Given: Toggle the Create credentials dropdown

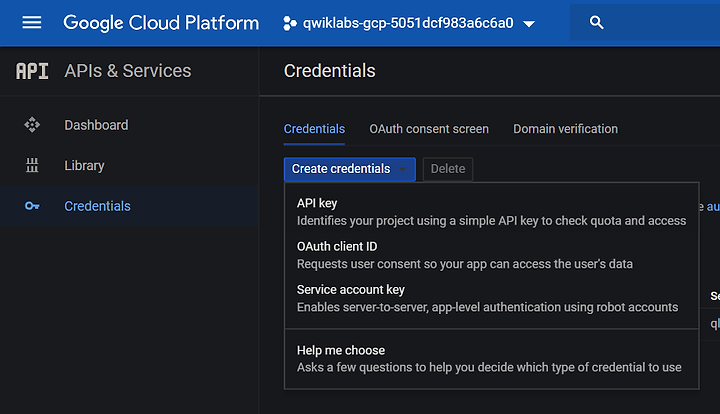Looking at the screenshot, I should [350, 169].
